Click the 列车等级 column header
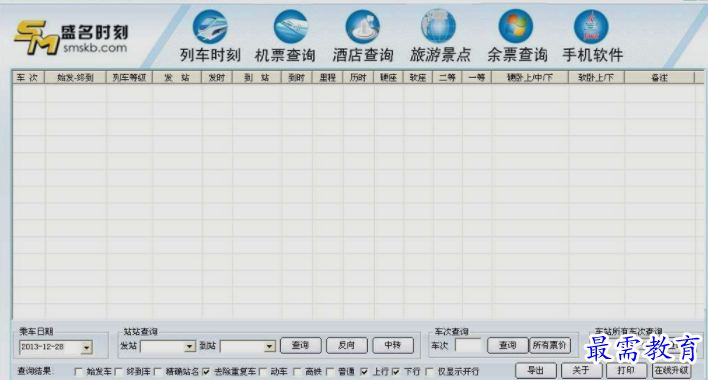 coord(129,78)
